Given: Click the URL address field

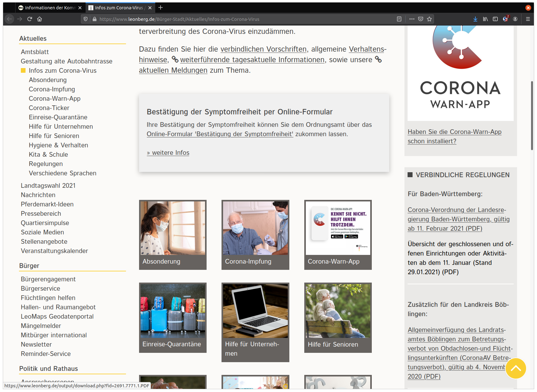Looking at the screenshot, I should (243, 19).
